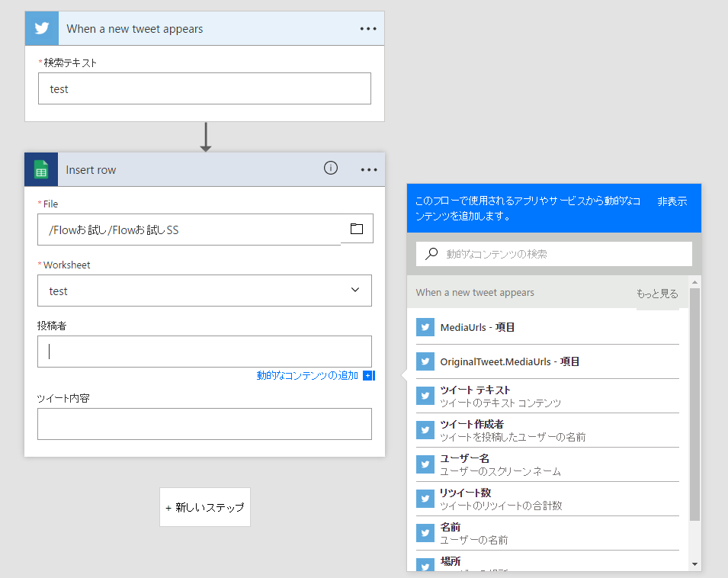728x578 pixels.
Task: Click the Twitter trigger icon
Action: [42, 28]
